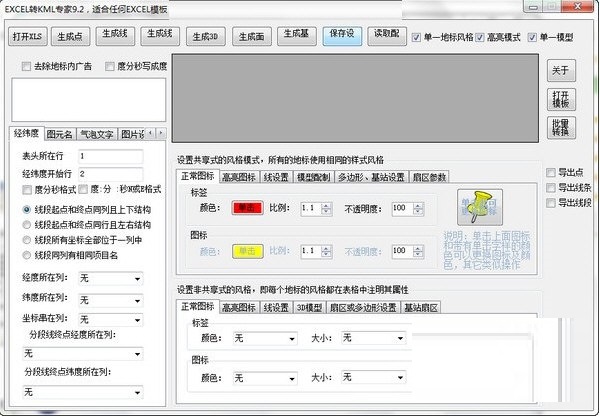Select 线段所有坐标全部位于一列中 radio
Screen dimensions: 600x416
tap(26, 240)
